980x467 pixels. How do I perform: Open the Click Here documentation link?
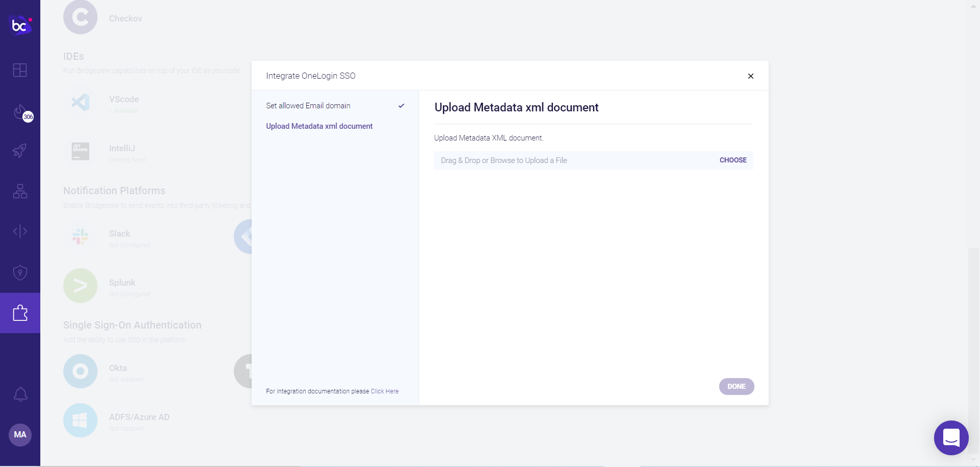click(x=384, y=391)
